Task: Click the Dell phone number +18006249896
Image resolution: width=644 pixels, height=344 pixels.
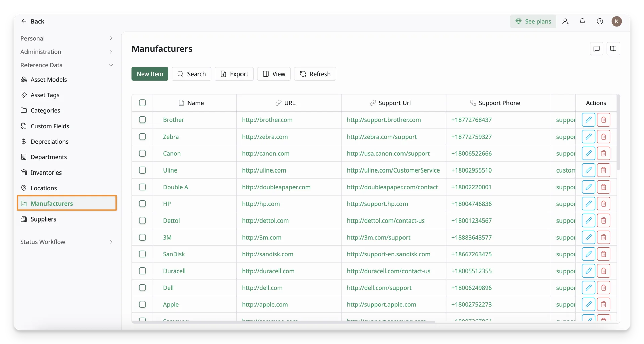Action: click(472, 288)
